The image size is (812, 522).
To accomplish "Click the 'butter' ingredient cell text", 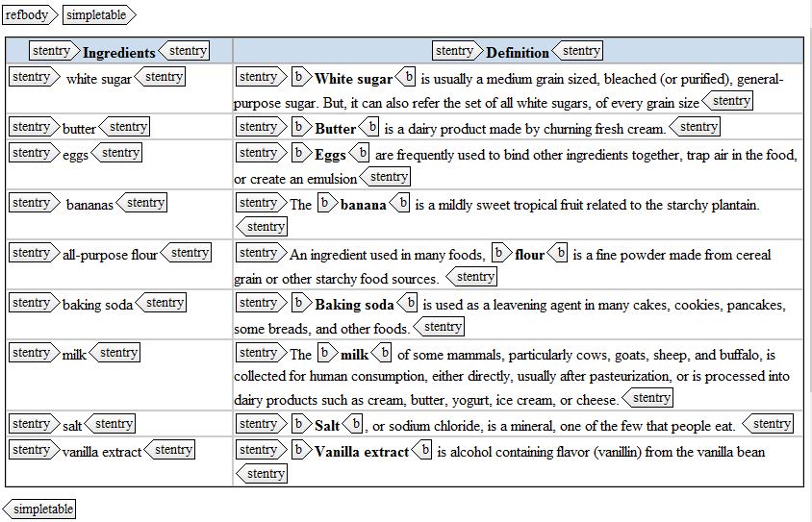I will pos(79,129).
